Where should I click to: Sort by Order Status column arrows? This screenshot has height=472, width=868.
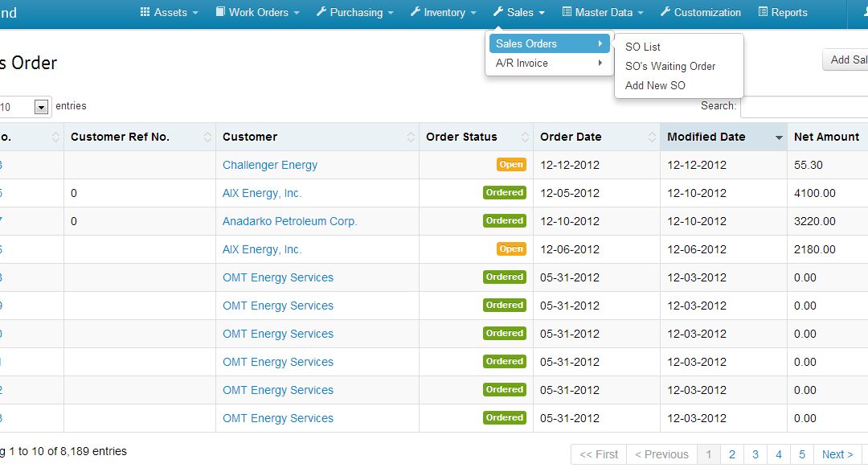(525, 137)
